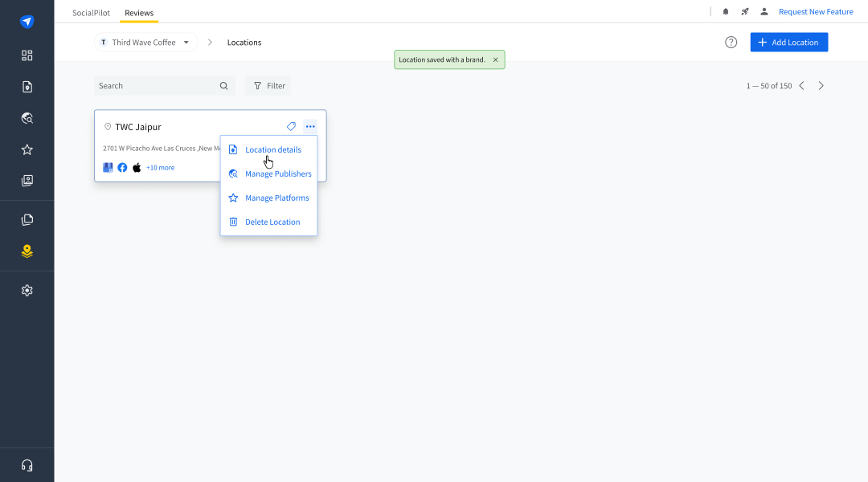The height and width of the screenshot is (482, 868).
Task: Toggle the three-dots menu on TWC Jaipur
Action: (x=310, y=127)
